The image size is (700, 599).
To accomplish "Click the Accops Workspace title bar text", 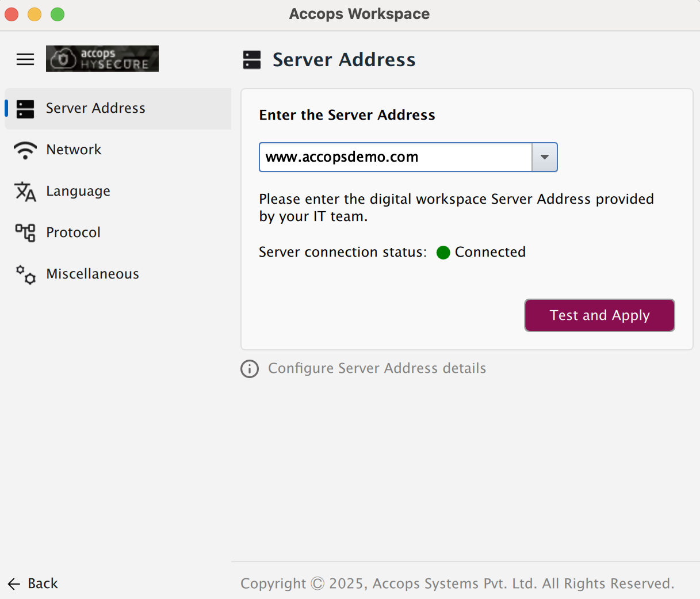I will tap(359, 14).
